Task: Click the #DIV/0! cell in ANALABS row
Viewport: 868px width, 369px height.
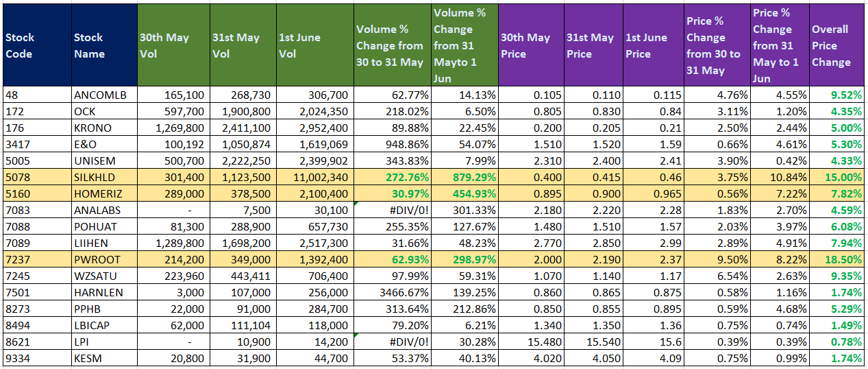Action: click(392, 210)
